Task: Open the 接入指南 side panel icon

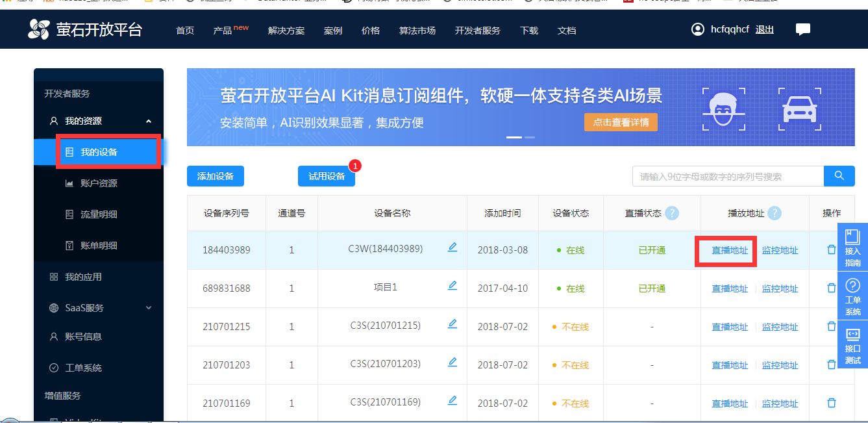Action: pyautogui.click(x=852, y=249)
